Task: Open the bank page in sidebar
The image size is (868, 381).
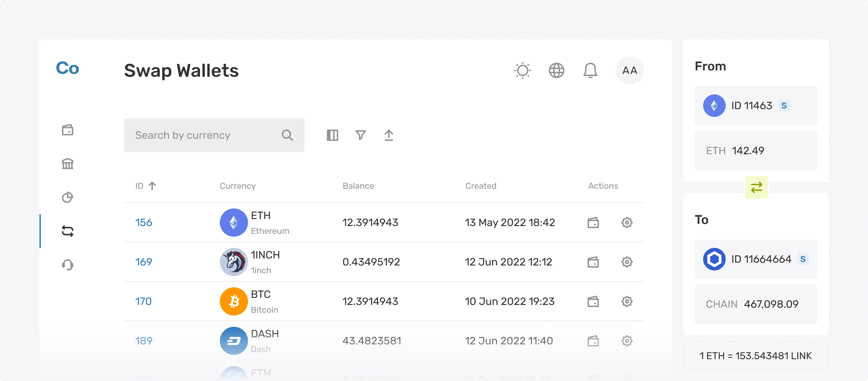Action: [x=67, y=164]
